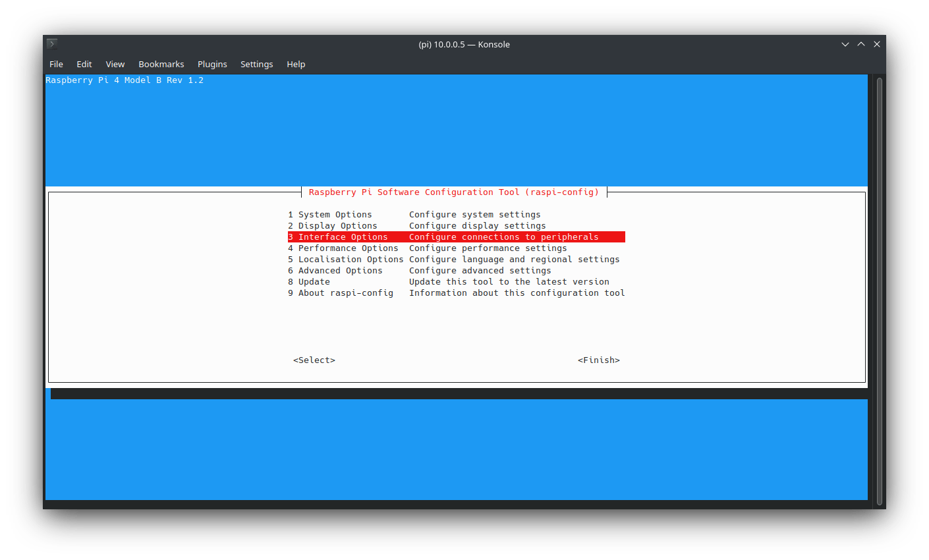
Task: Select the 1 System Options entry
Action: pos(456,215)
